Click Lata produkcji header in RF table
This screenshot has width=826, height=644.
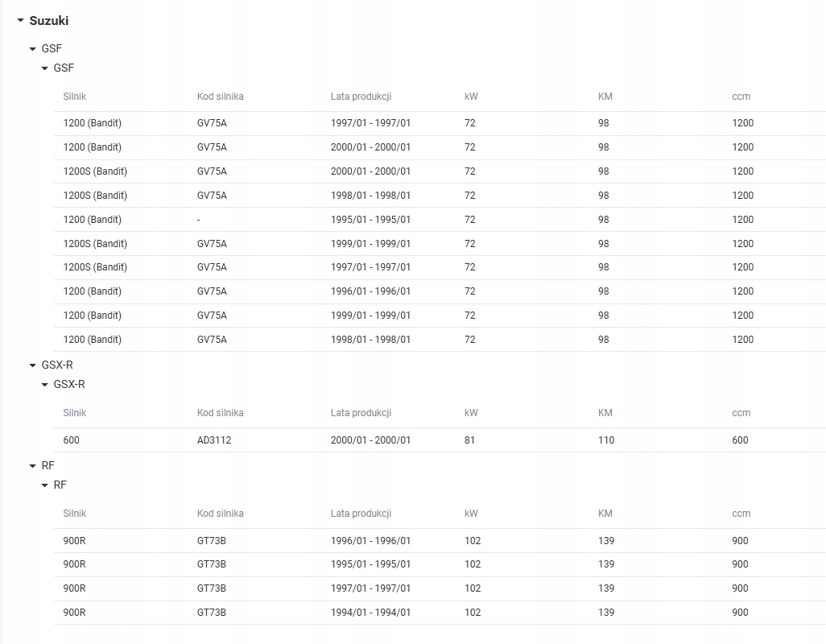(x=361, y=514)
